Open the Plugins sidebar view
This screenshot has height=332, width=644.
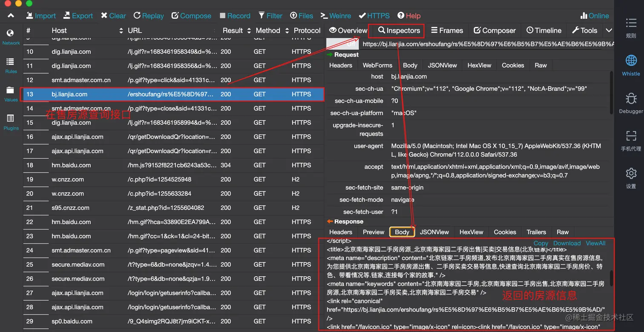point(11,122)
